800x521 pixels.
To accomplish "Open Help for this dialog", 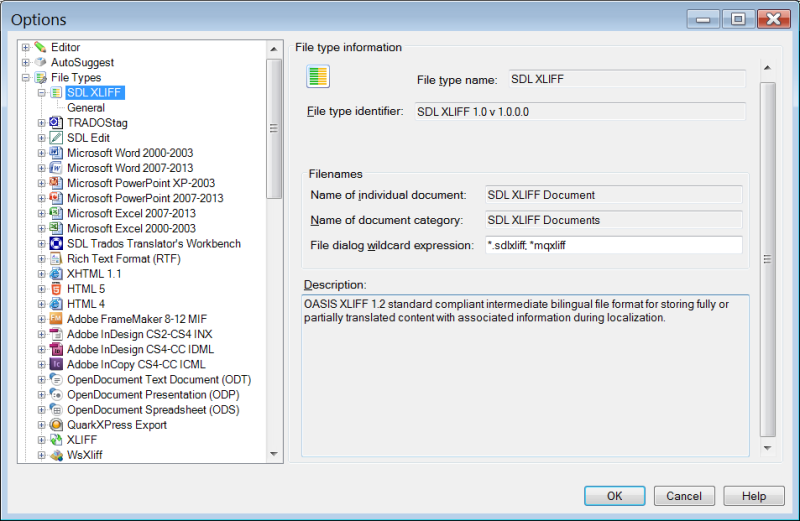I will tap(754, 495).
